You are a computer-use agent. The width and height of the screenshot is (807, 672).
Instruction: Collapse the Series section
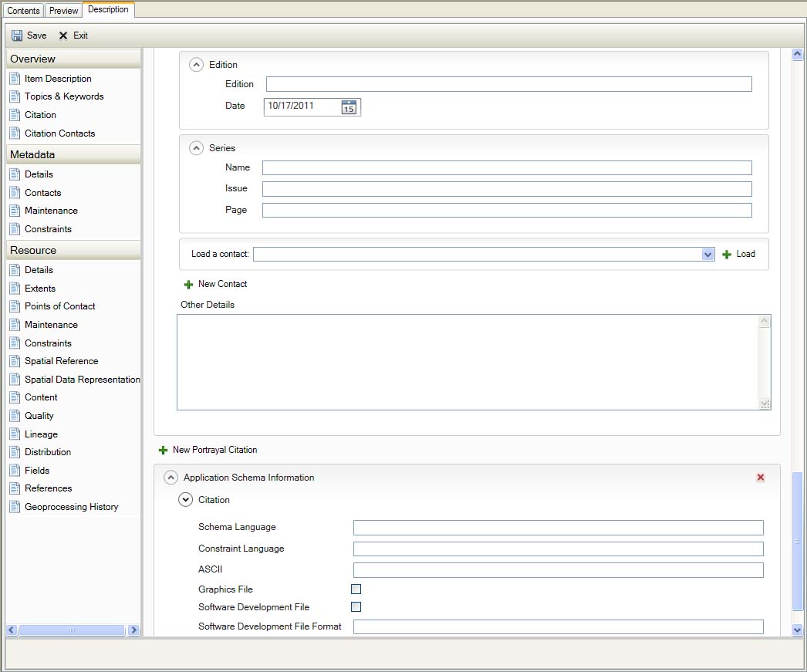pyautogui.click(x=197, y=148)
